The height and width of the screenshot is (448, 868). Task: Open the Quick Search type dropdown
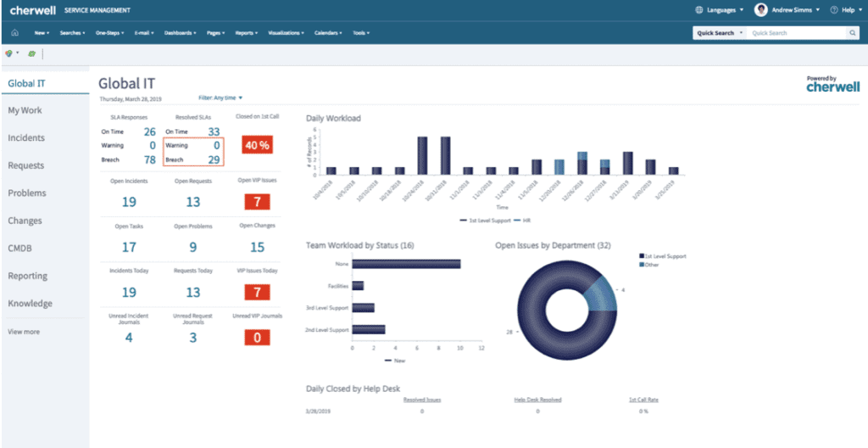click(x=720, y=33)
